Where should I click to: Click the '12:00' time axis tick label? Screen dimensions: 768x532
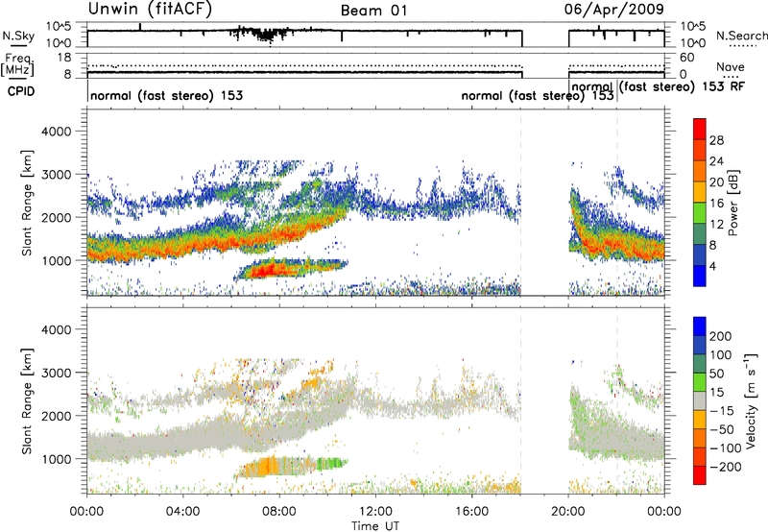(x=375, y=512)
